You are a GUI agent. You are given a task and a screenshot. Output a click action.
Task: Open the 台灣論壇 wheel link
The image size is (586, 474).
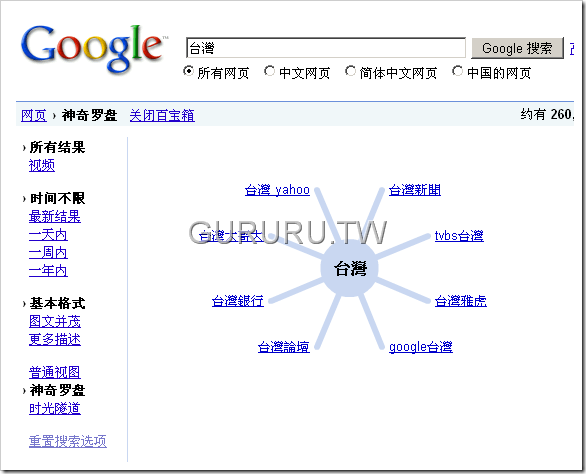tap(284, 347)
